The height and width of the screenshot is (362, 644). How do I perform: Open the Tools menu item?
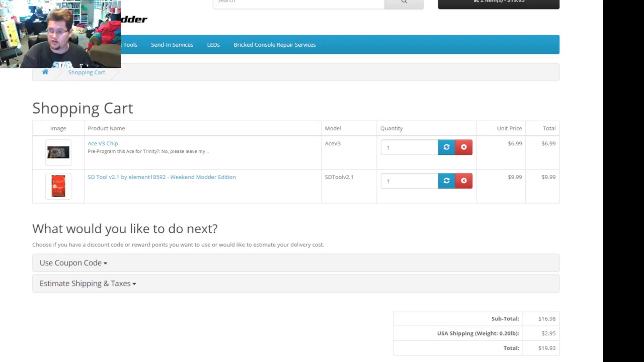(x=129, y=45)
